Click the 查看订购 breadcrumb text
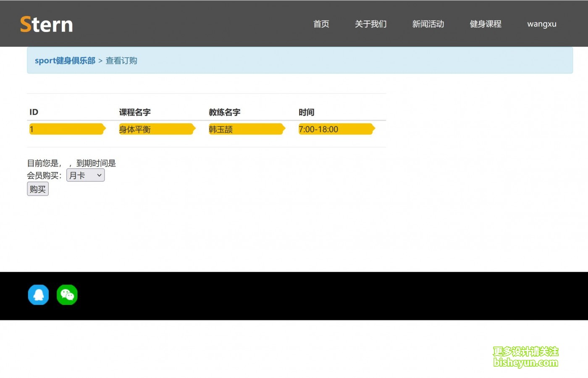Screen dimensions: 588x378 121,61
